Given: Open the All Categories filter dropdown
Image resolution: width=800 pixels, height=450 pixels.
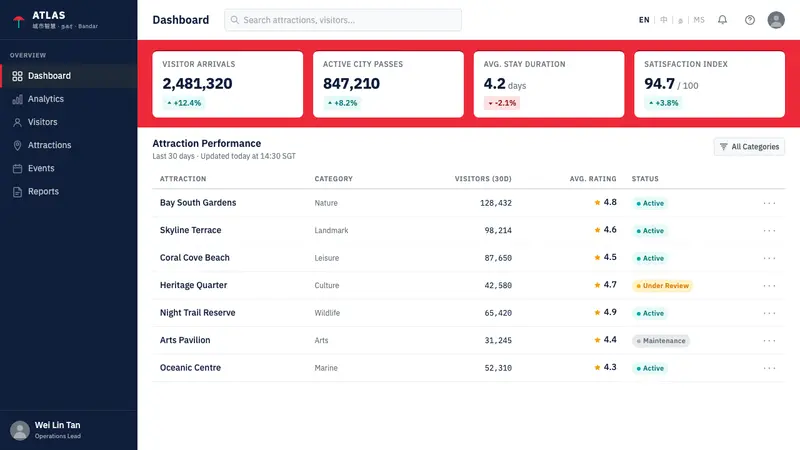Looking at the screenshot, I should point(749,147).
